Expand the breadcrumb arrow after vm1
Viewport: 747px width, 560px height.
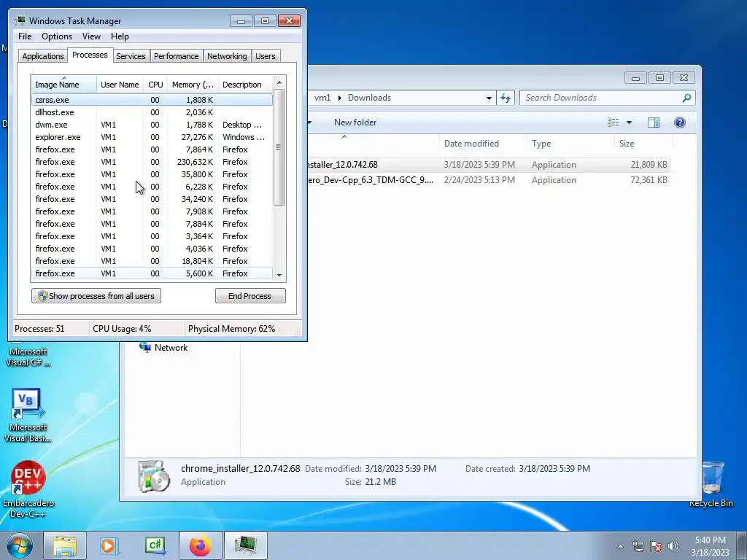340,98
